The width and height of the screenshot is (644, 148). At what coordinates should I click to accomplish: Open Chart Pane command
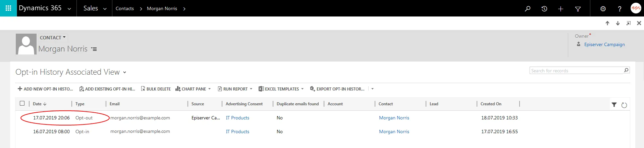[191, 89]
